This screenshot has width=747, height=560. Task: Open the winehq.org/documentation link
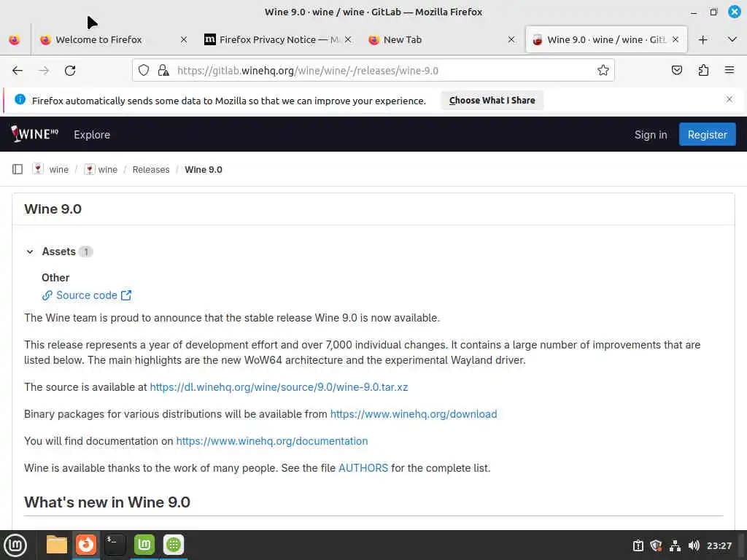point(272,441)
